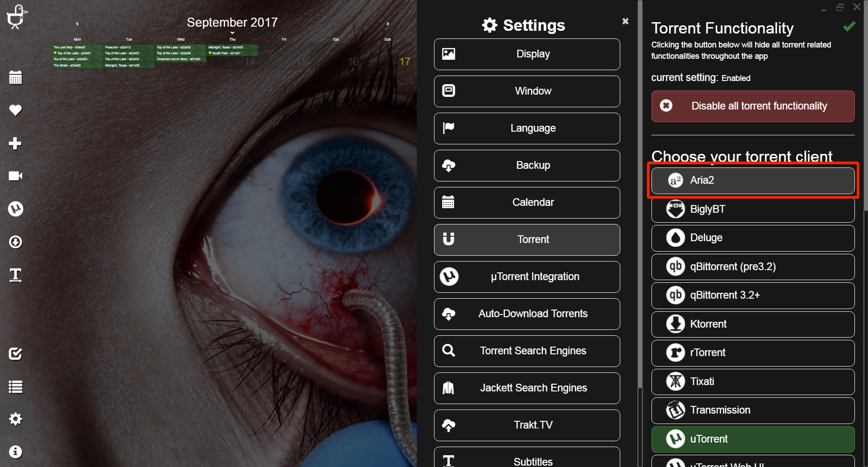
Task: Click the green checkmark status icon
Action: pyautogui.click(x=849, y=27)
